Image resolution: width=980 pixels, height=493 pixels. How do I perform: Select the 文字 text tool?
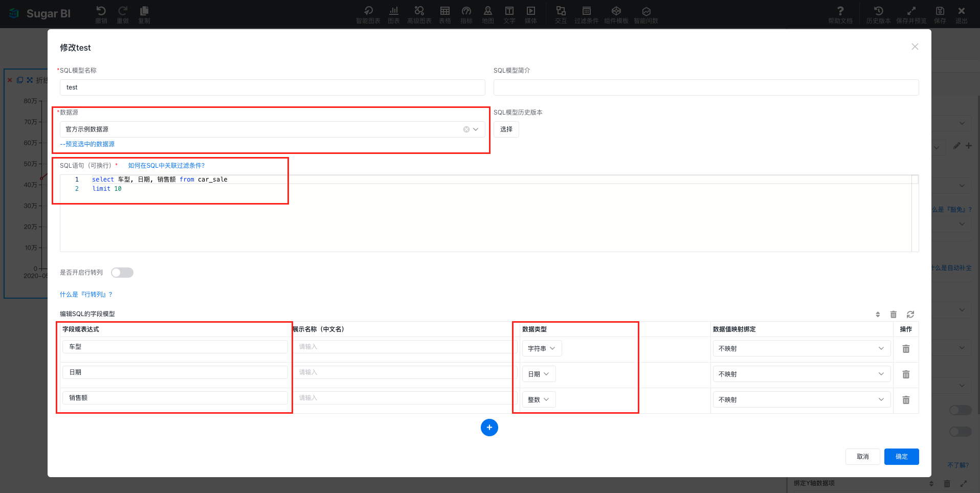click(509, 14)
